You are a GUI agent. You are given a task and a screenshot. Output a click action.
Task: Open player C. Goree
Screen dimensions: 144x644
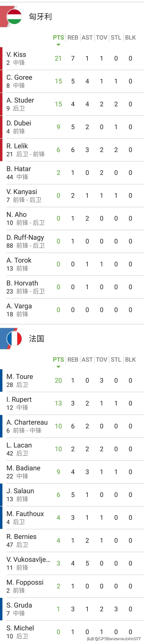(19, 78)
